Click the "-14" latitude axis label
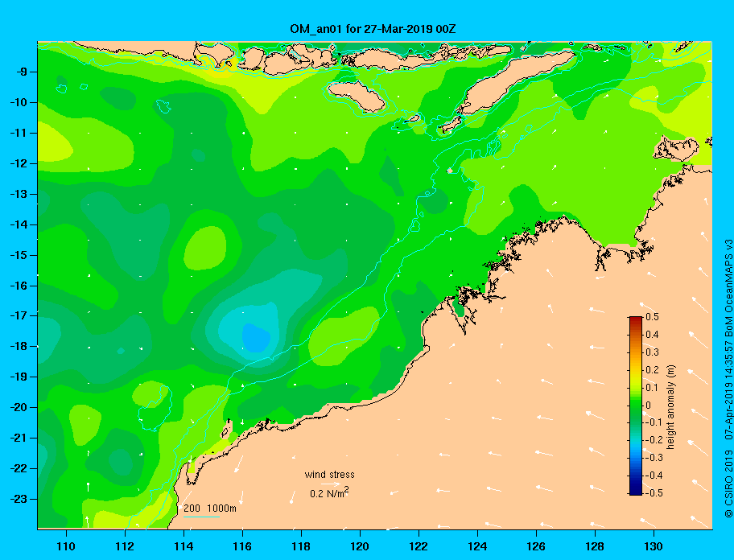This screenshot has height=560, width=734. click(18, 224)
